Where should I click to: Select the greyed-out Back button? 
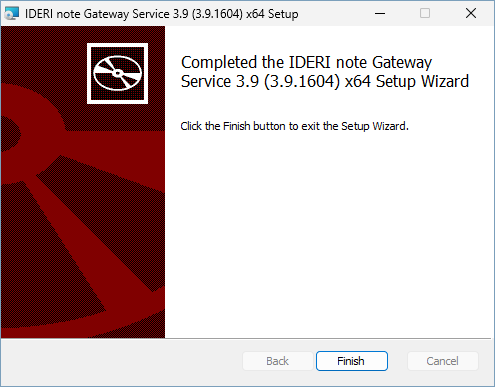(x=278, y=361)
